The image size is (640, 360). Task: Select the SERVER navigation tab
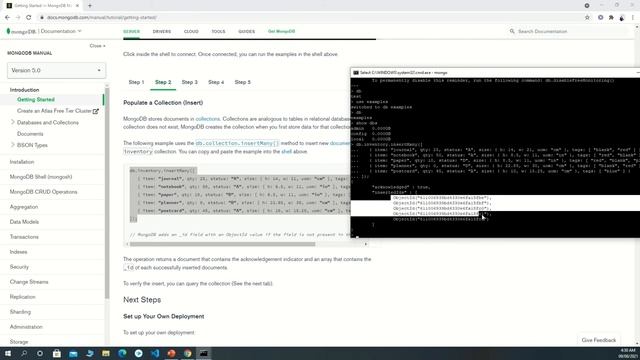pos(131,31)
